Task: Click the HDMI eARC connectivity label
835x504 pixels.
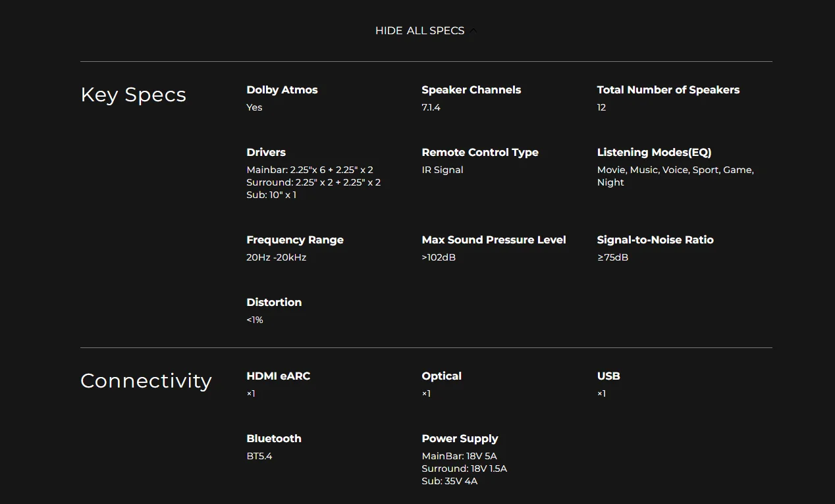Action: pyautogui.click(x=278, y=376)
